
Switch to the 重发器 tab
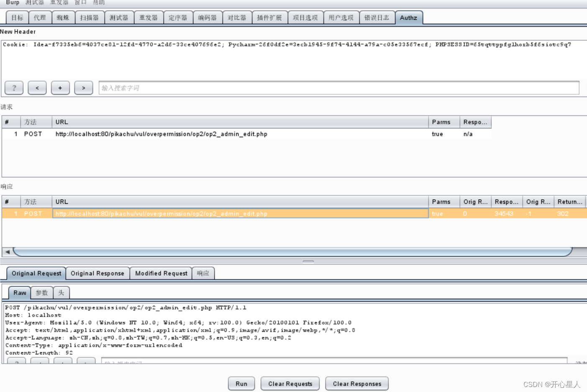point(149,18)
